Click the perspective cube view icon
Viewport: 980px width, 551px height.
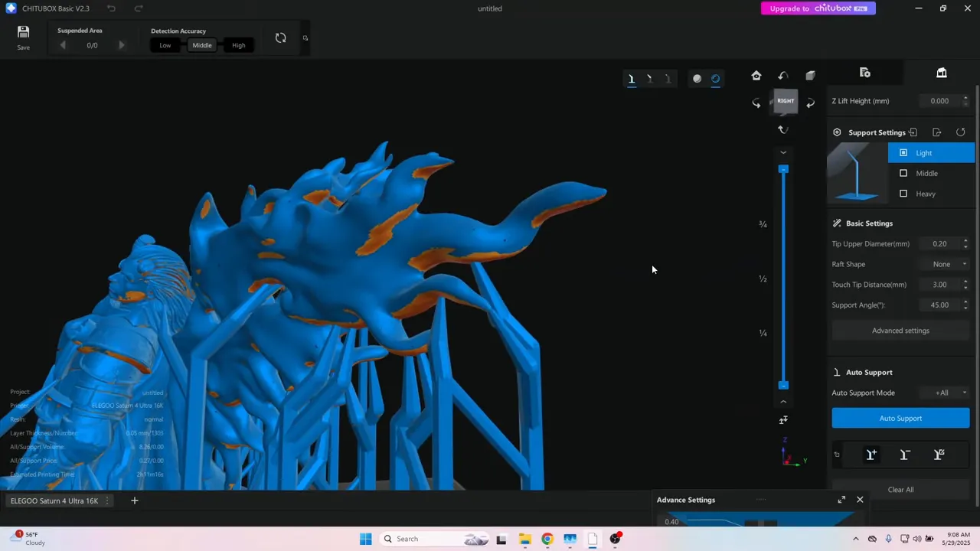(810, 76)
